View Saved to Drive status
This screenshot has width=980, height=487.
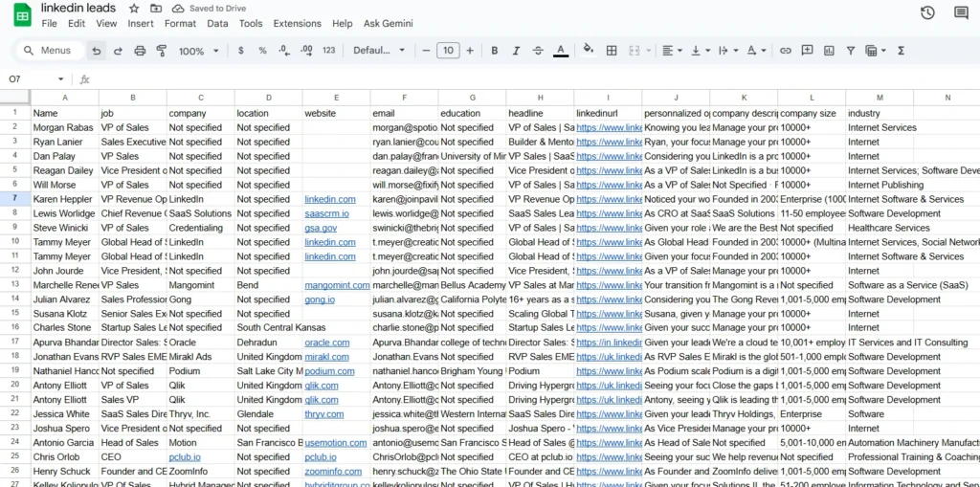tap(209, 9)
